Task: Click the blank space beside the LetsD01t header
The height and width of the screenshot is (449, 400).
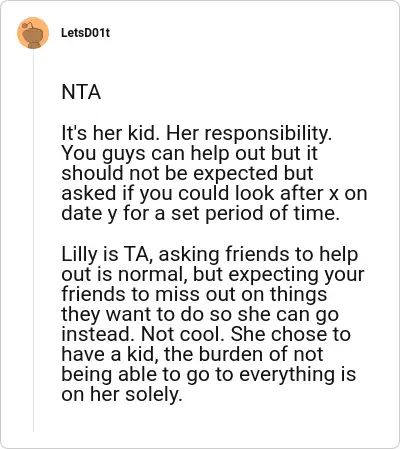Action: [x=253, y=33]
